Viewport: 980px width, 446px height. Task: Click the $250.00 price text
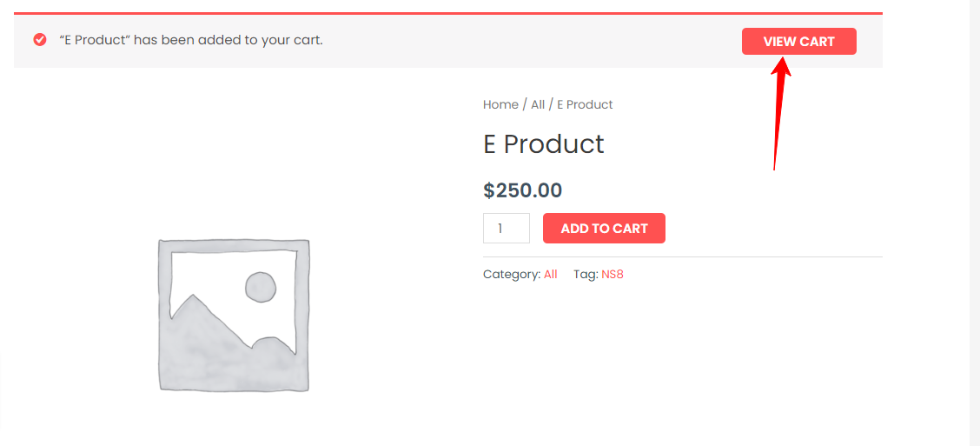click(x=522, y=190)
